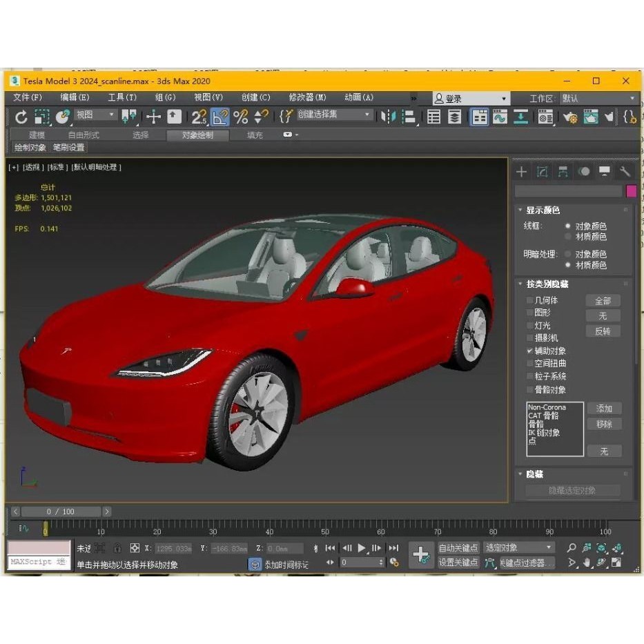Click the 添加 button
This screenshot has width=644, height=644.
[x=604, y=408]
